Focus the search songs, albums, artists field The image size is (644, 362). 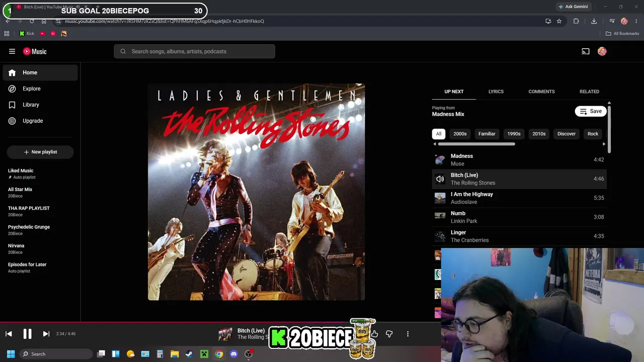[x=194, y=51]
